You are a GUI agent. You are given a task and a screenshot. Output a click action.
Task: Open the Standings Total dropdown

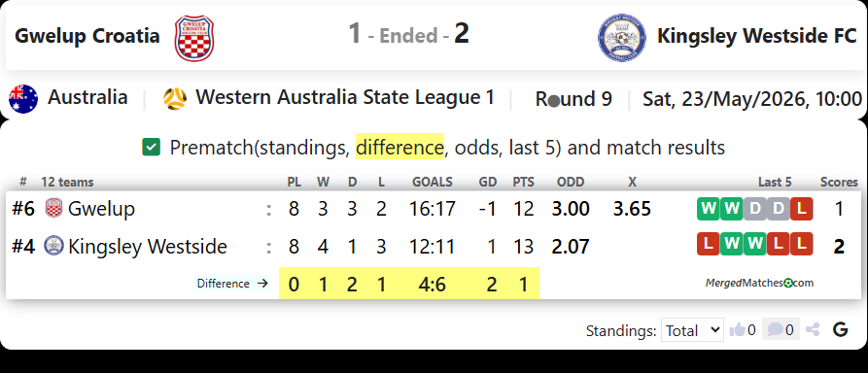[x=692, y=330]
